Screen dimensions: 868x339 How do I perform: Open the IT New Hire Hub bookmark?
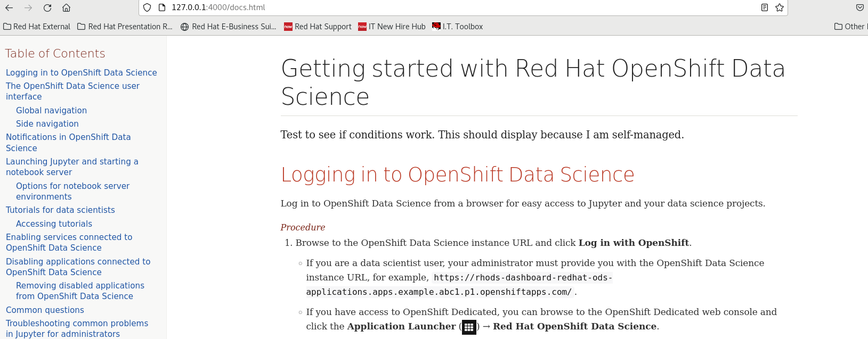point(392,27)
